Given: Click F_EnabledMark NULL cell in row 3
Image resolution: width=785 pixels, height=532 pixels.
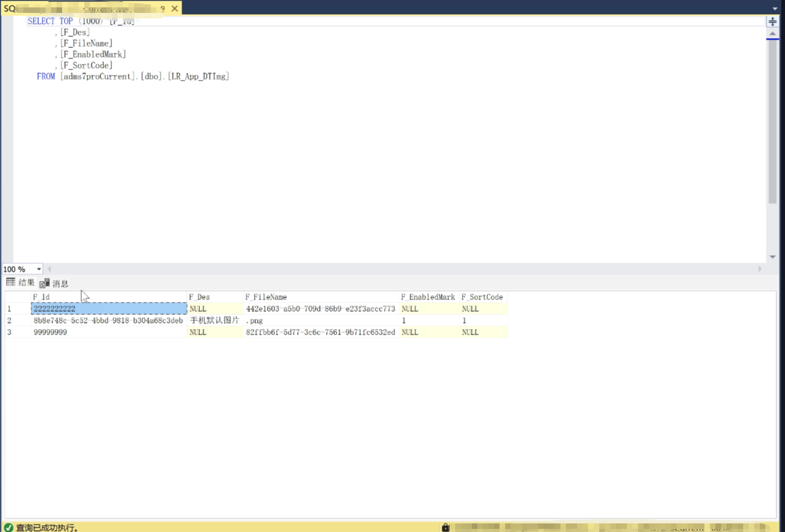Looking at the screenshot, I should 429,332.
